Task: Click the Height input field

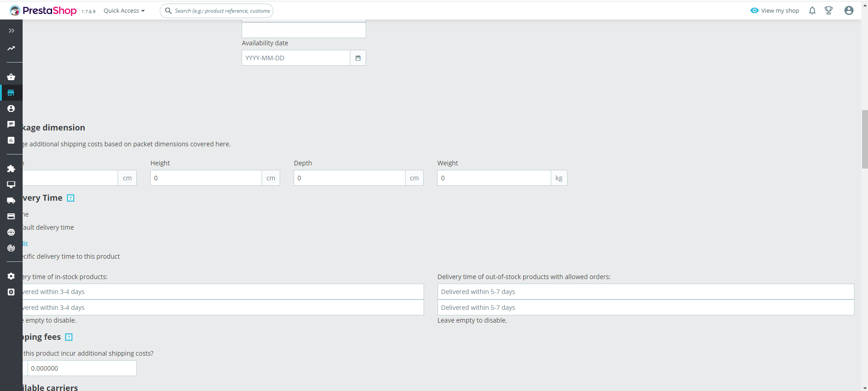Action: point(206,178)
